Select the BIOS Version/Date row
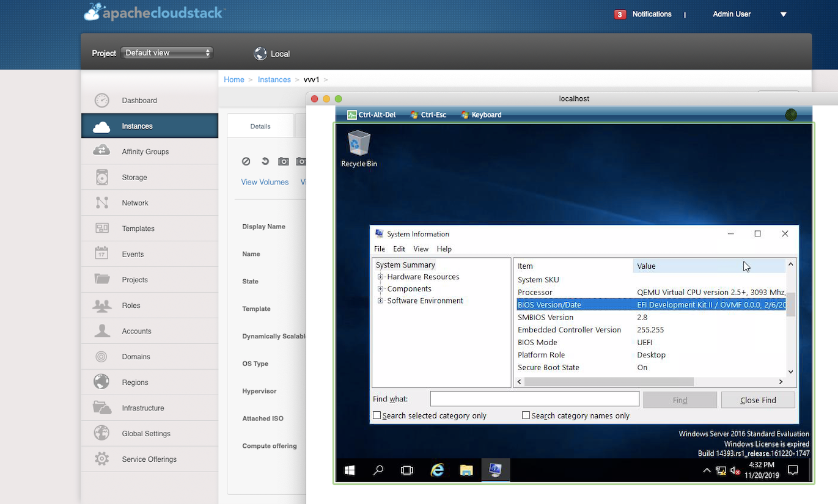The height and width of the screenshot is (504, 838). tap(650, 305)
